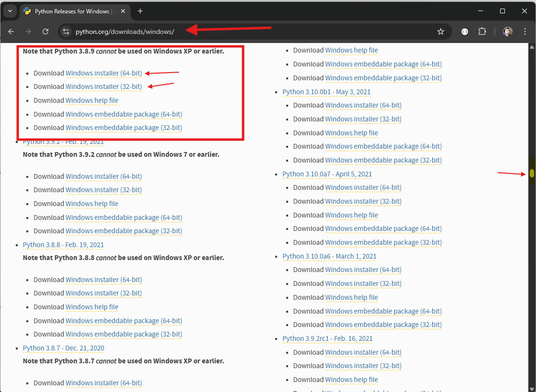Screen dimensions: 536x392
Task: Click the scrollbar down arrow
Action: point(532,388)
